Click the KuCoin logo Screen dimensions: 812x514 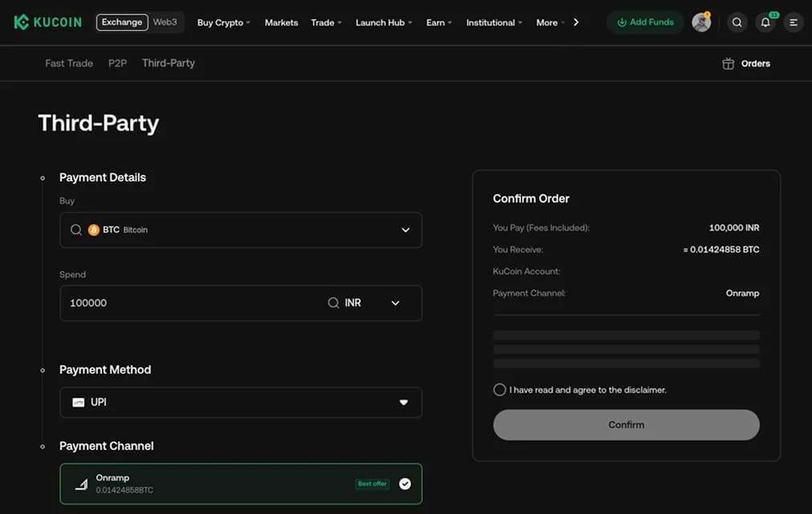coord(47,22)
